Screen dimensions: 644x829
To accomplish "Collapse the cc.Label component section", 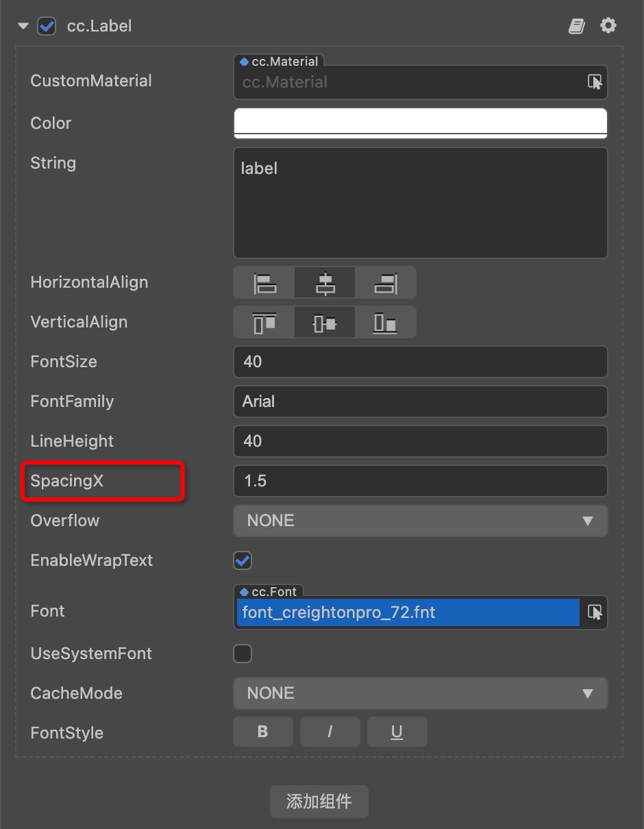I will coord(23,27).
